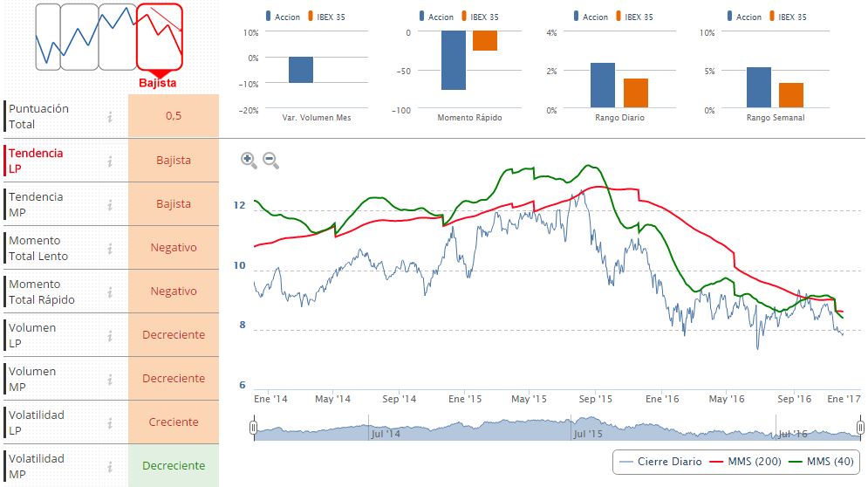Click the zoom out magnifier icon
868x487 pixels.
point(270,160)
